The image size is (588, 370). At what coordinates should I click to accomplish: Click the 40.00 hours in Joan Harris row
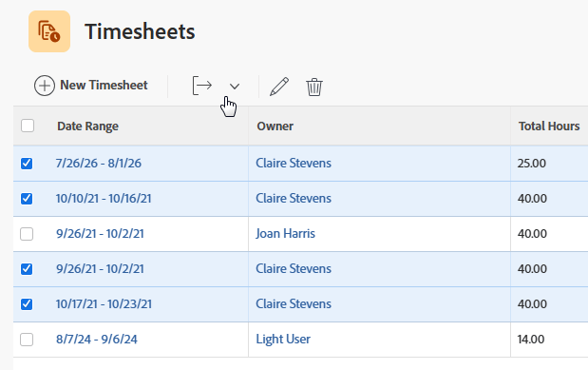coord(532,234)
